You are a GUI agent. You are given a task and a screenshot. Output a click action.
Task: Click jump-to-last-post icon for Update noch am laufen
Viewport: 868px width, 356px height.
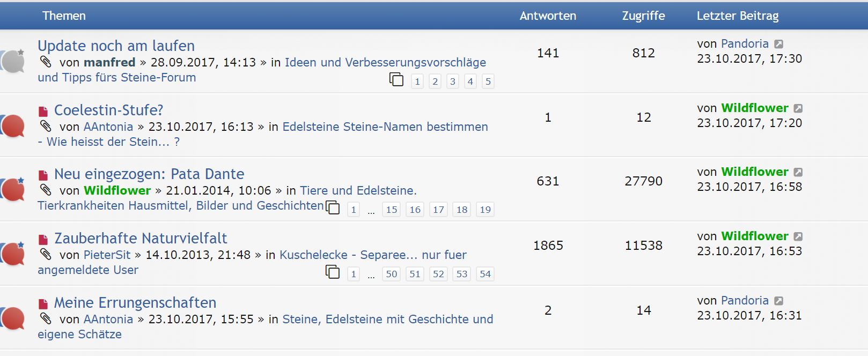pos(779,44)
